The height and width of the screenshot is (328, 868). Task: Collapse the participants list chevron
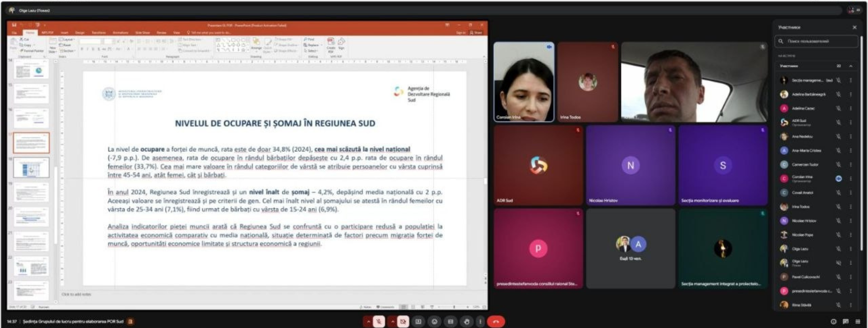click(x=851, y=66)
